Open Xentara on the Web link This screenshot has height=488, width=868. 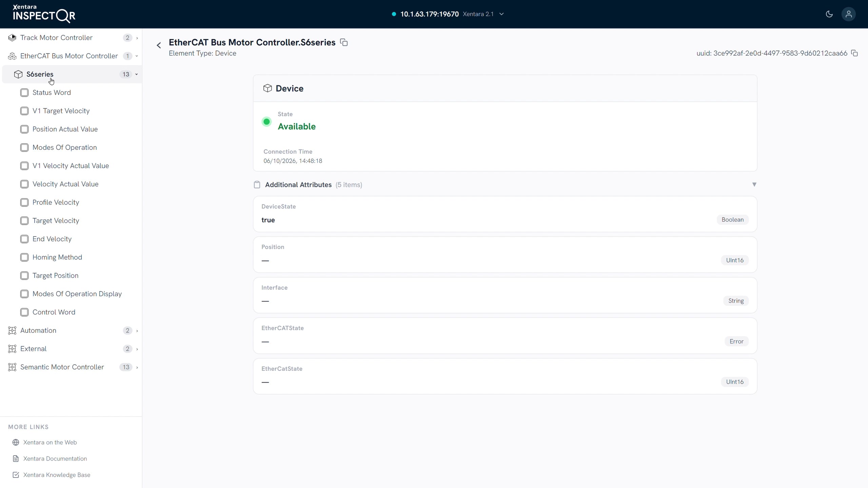(50, 442)
